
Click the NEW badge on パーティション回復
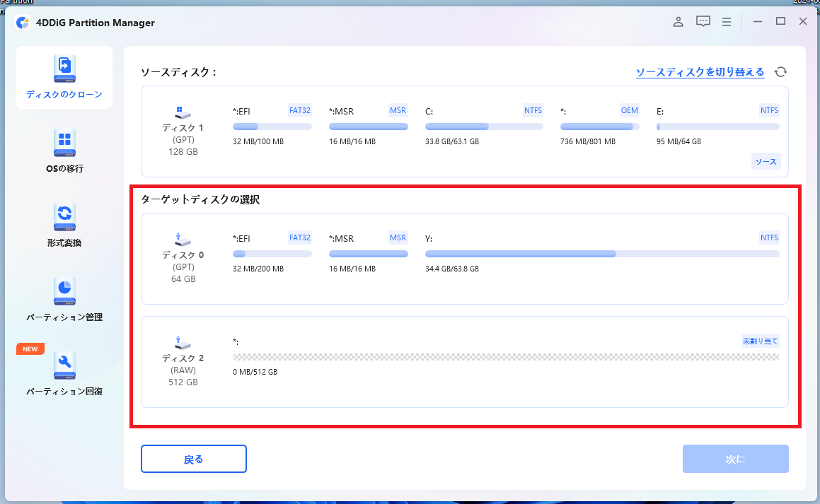(x=30, y=349)
